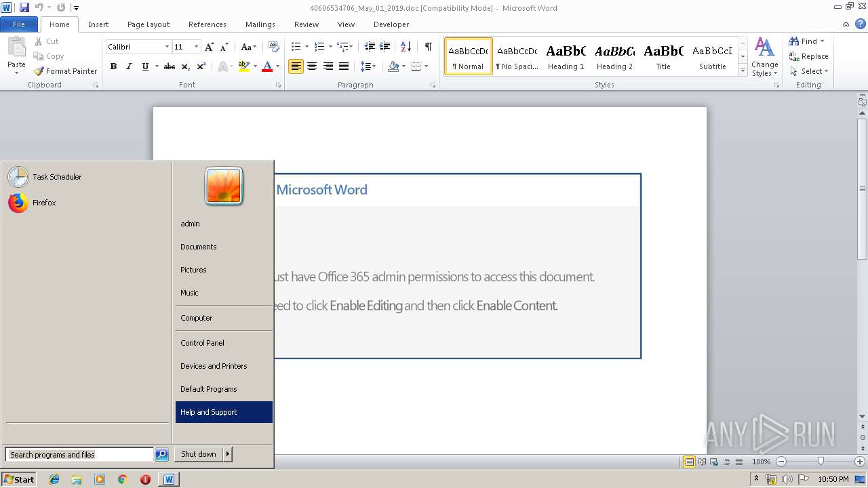Image resolution: width=868 pixels, height=488 pixels.
Task: Click the Bullets list icon
Action: (x=296, y=47)
